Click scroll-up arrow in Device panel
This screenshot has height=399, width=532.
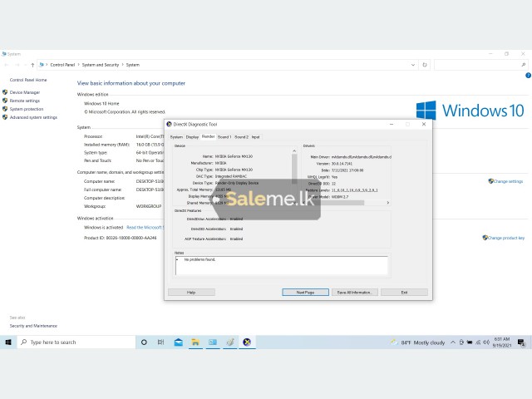(x=294, y=151)
